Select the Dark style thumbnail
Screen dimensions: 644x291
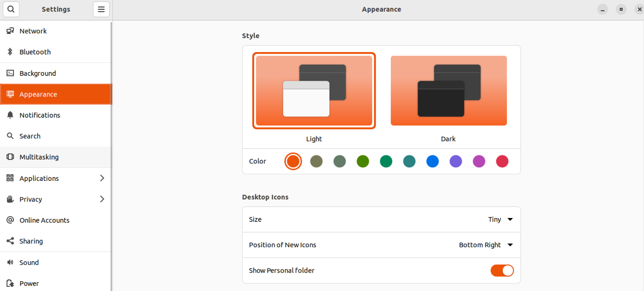click(x=449, y=91)
